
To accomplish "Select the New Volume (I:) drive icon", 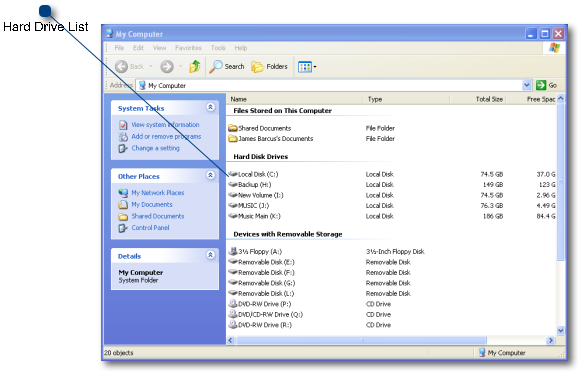I will (x=233, y=195).
